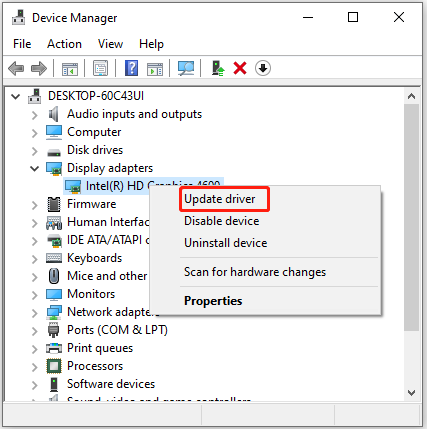Click the vertical scrollbar thumb
427x429 pixels.
coord(412,217)
